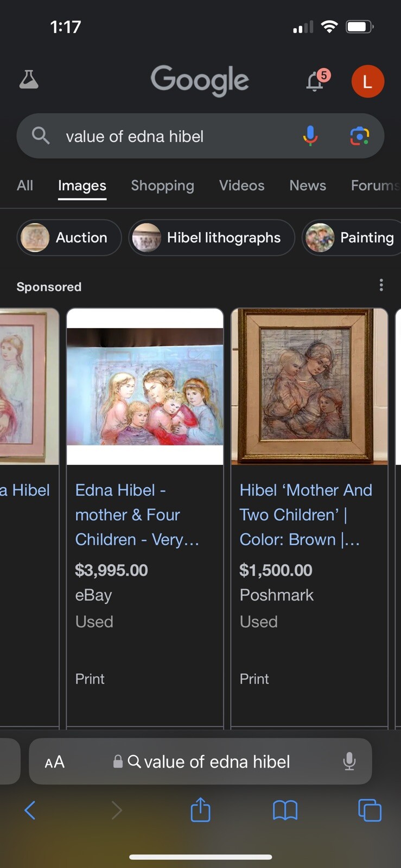
Task: Open sponsored results three-dot menu
Action: (x=381, y=285)
